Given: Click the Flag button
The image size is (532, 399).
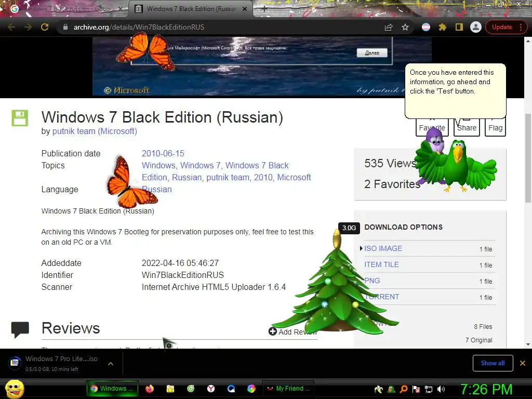Looking at the screenshot, I should coord(495,128).
